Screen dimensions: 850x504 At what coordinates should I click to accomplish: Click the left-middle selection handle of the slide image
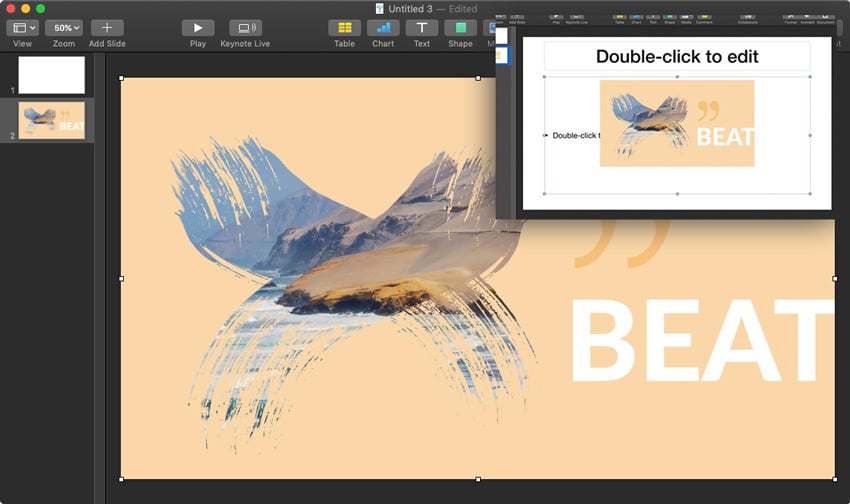click(x=121, y=279)
